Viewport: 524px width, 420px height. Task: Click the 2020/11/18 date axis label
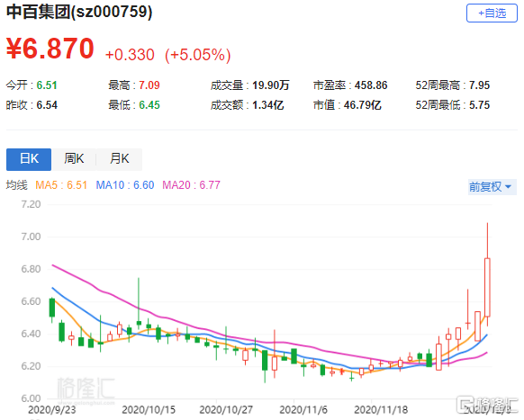pyautogui.click(x=381, y=409)
